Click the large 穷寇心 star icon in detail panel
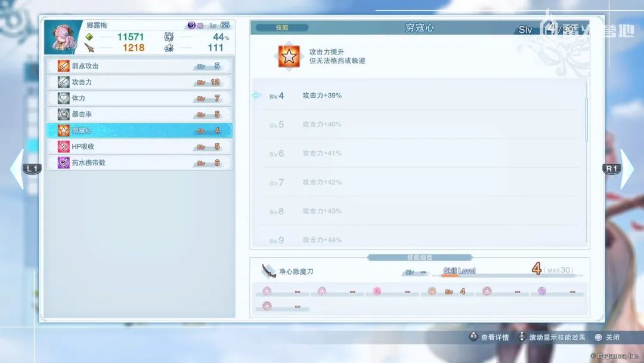The height and width of the screenshot is (363, 644). 289,56
